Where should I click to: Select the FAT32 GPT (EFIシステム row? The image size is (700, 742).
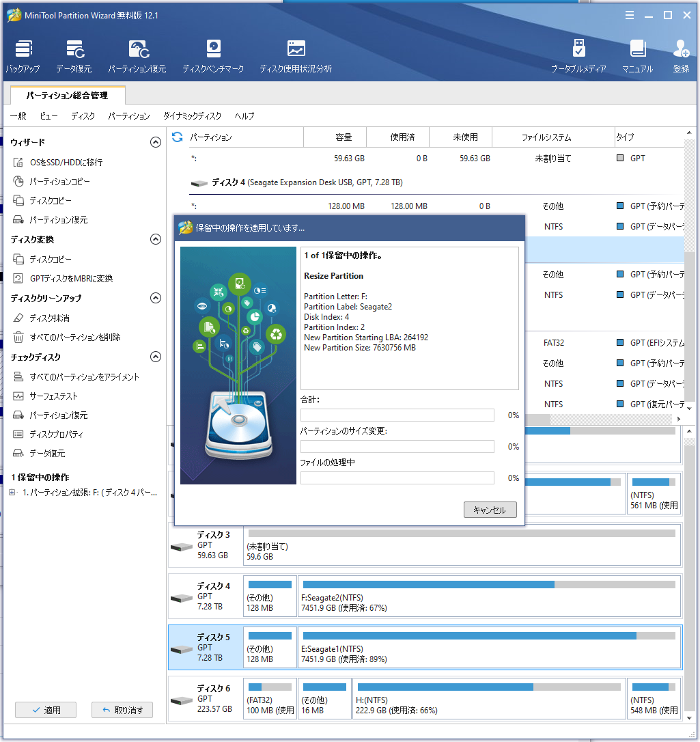604,342
